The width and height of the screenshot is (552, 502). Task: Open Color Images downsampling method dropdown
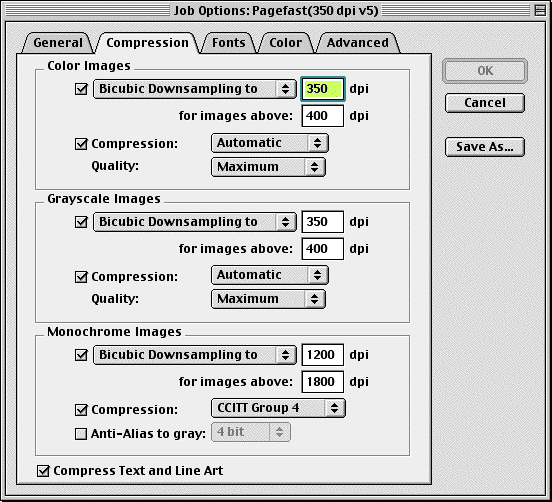click(x=195, y=89)
